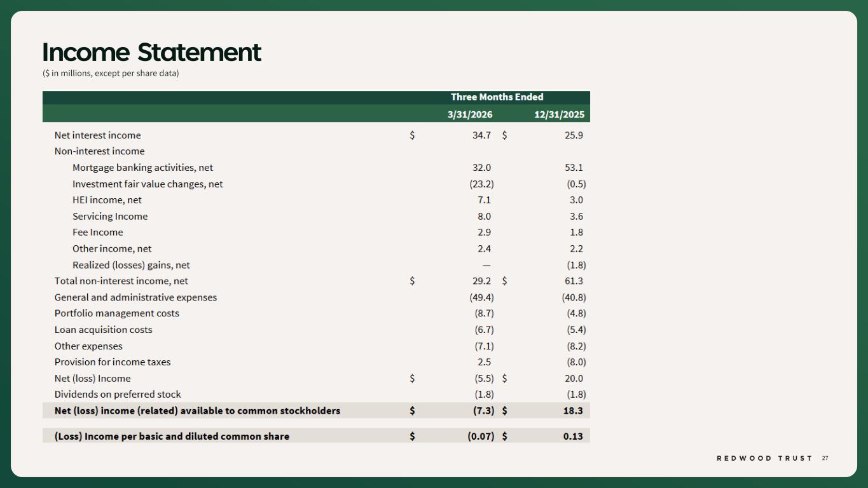Select (Loss) Income per basic and diluted share label
Screen dimensions: 868x488
[x=172, y=437]
